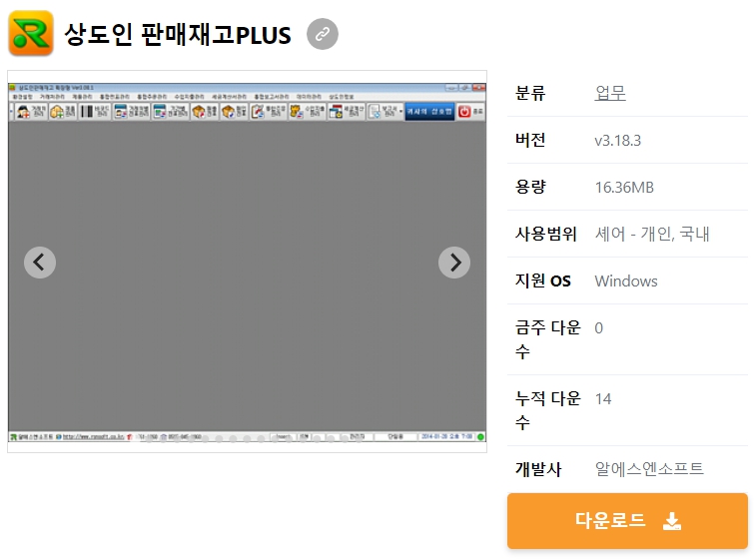This screenshot has height=560, width=754.
Task: Click the developer name 알에스엔소프트
Action: click(649, 468)
